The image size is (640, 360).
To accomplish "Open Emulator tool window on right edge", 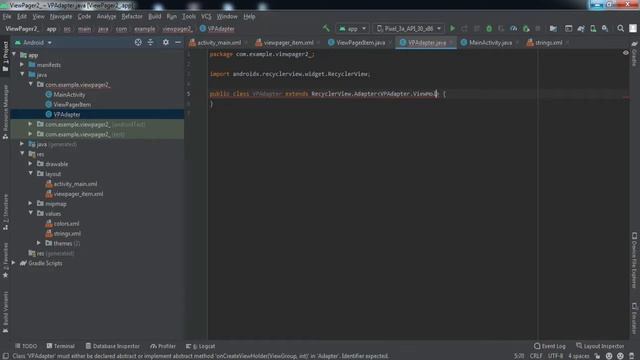I will [634, 318].
